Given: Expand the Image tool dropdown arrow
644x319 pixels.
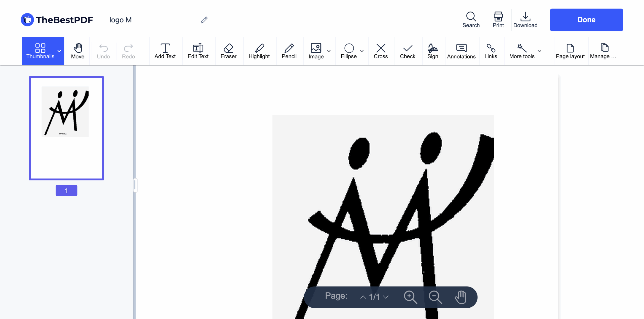Looking at the screenshot, I should (329, 51).
